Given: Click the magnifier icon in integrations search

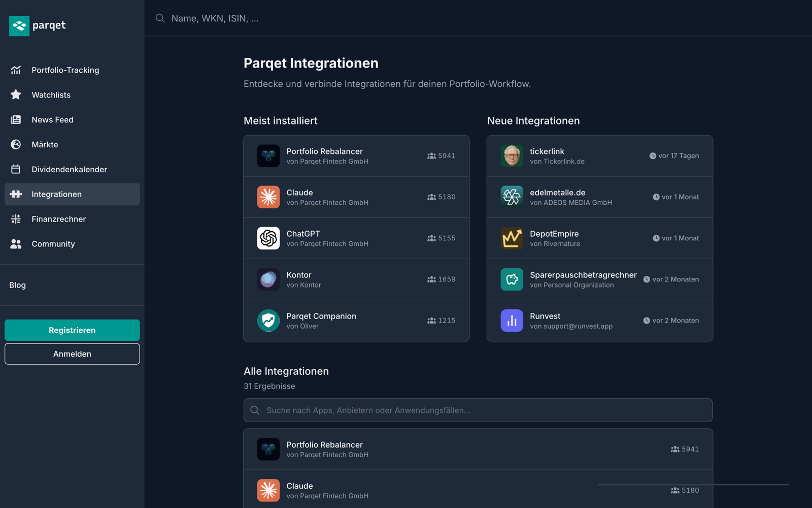Looking at the screenshot, I should point(255,410).
